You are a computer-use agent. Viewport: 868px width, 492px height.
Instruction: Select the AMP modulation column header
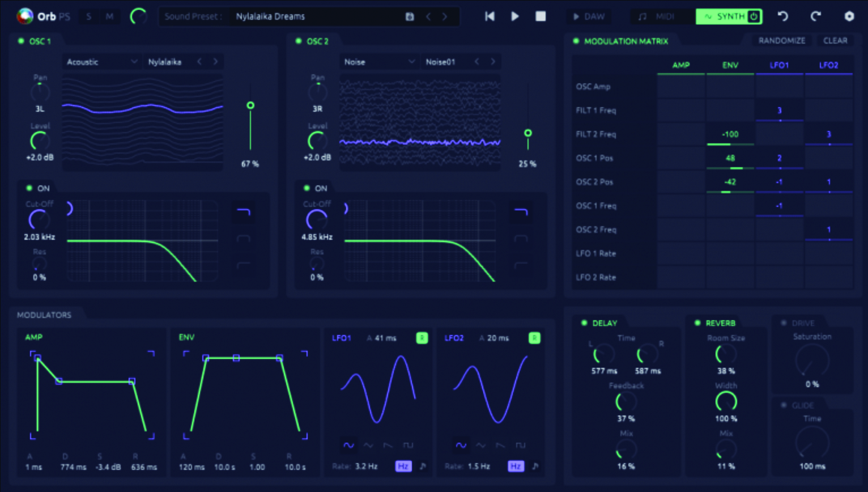[681, 65]
